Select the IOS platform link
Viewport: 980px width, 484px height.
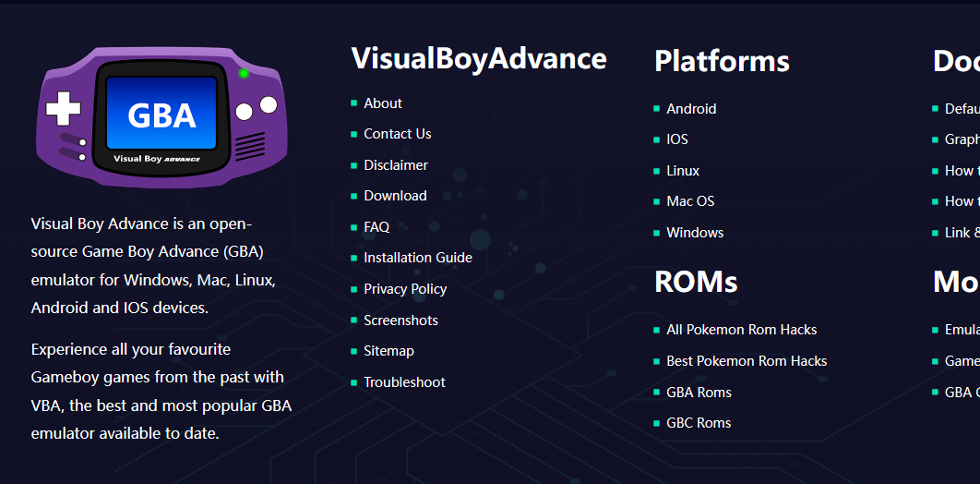[x=677, y=139]
